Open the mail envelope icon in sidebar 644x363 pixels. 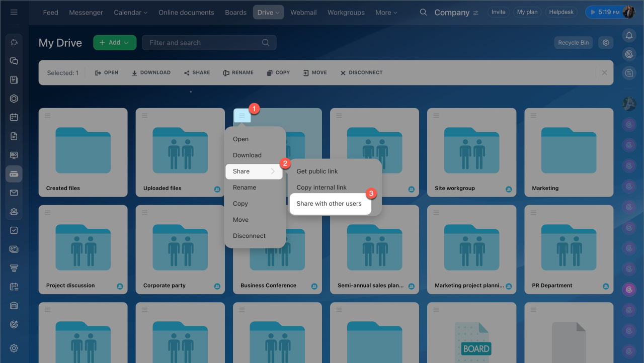click(x=14, y=193)
